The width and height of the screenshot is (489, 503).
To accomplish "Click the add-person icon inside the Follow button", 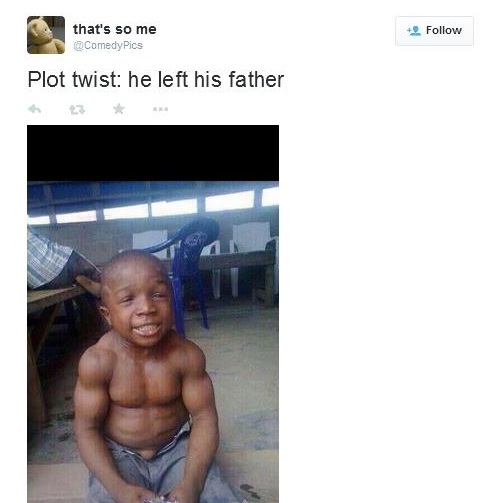I will point(414,31).
